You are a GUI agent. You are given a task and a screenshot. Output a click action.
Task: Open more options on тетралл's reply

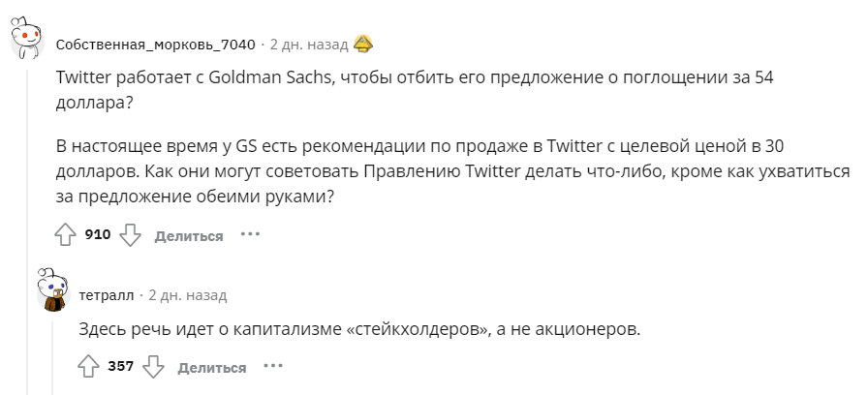coord(273,366)
